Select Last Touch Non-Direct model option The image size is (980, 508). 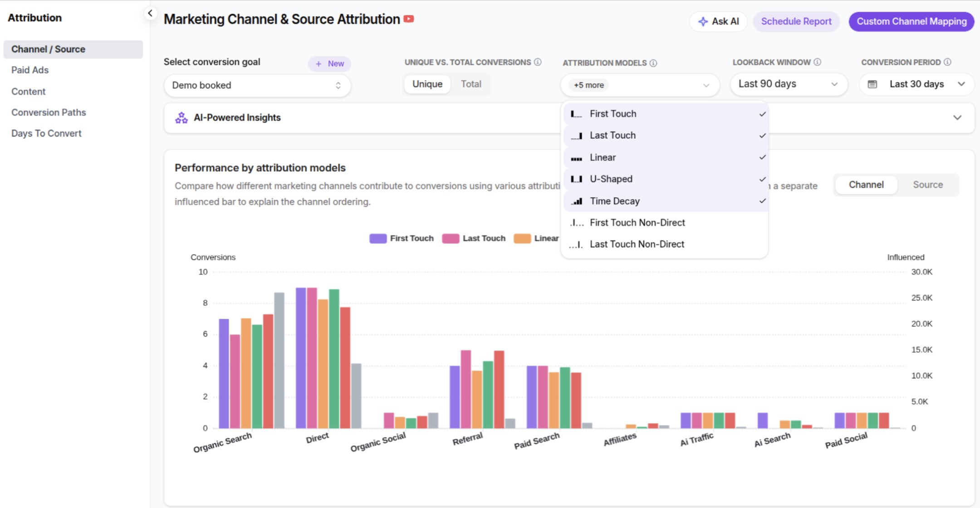pos(665,244)
